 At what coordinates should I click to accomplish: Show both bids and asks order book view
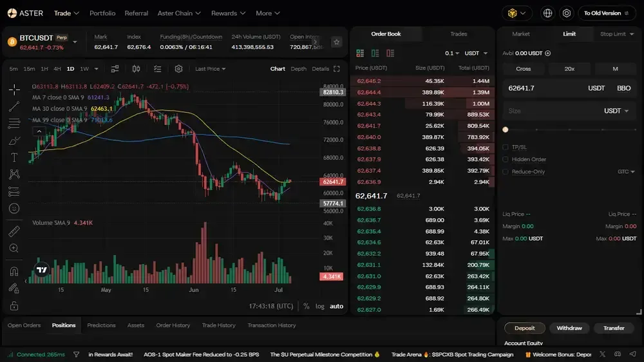(360, 53)
